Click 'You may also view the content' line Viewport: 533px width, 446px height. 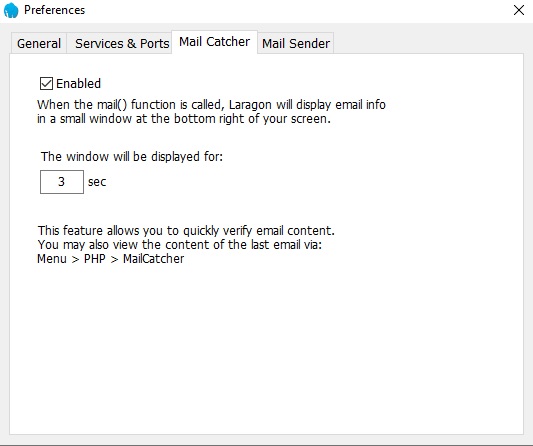tap(180, 245)
